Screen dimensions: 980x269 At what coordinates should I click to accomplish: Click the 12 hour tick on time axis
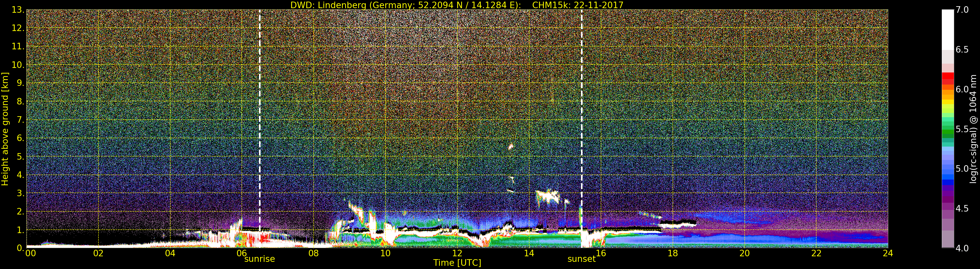[457, 253]
